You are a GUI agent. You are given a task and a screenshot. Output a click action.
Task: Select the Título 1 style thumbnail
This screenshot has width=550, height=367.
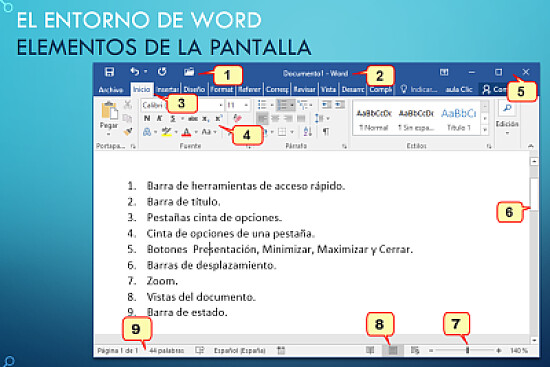[x=459, y=119]
